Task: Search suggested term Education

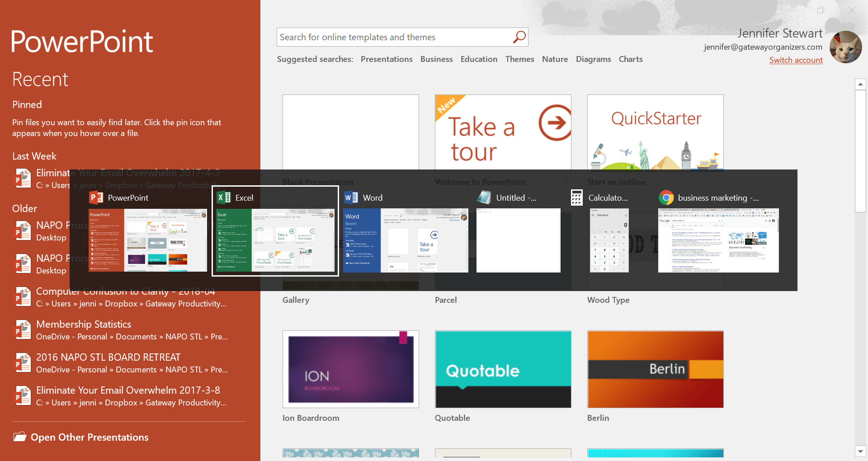Action: coord(479,59)
